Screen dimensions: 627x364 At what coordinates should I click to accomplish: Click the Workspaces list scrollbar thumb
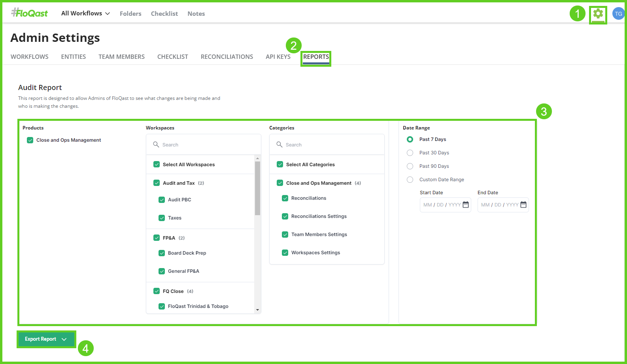258,188
